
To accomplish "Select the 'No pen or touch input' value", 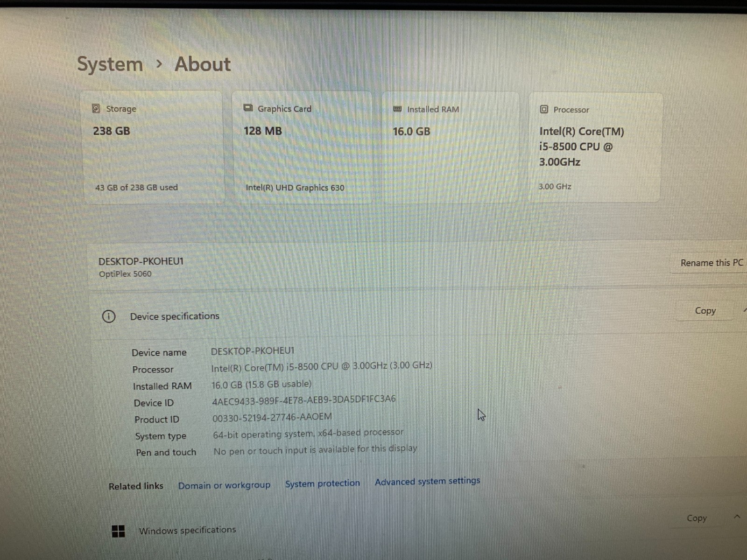I will coord(315,449).
